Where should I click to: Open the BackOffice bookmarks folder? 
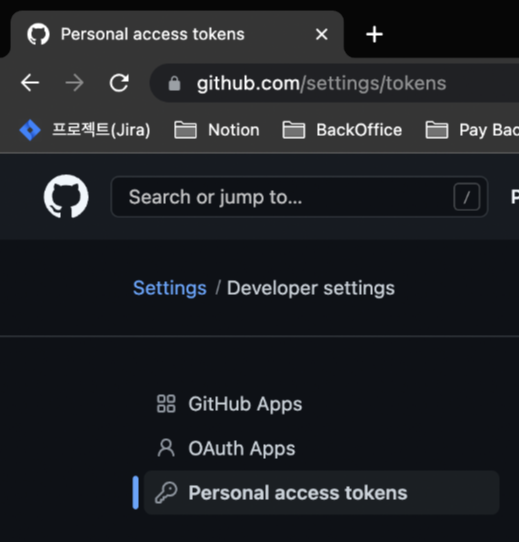point(342,130)
